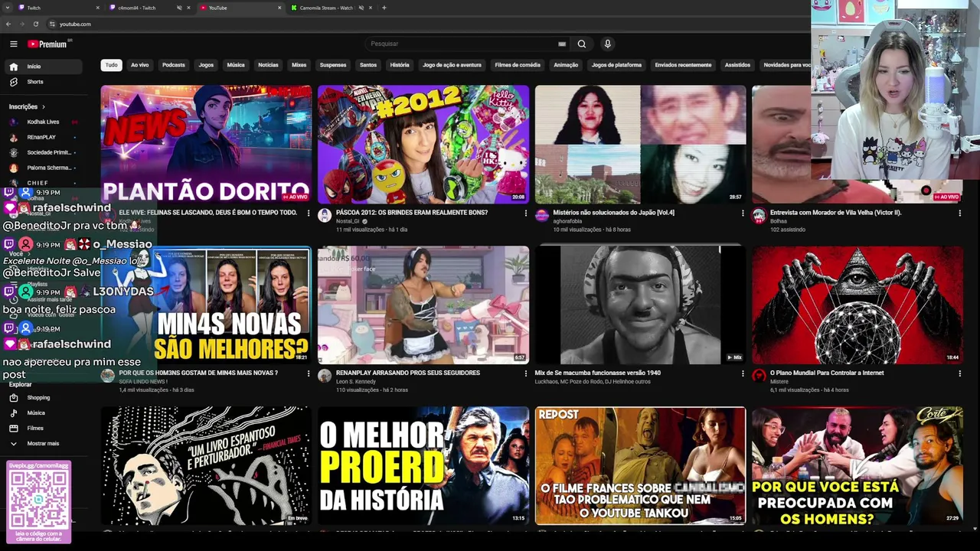Click aghorafobia channel avatar under Mistérios video
This screenshot has height=551, width=980.
[x=542, y=216]
